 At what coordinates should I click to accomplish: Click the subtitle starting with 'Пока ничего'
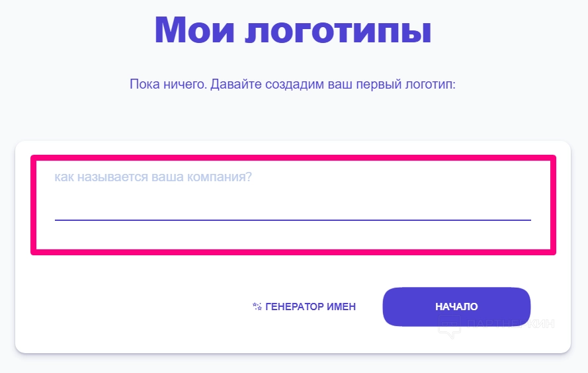coord(293,85)
